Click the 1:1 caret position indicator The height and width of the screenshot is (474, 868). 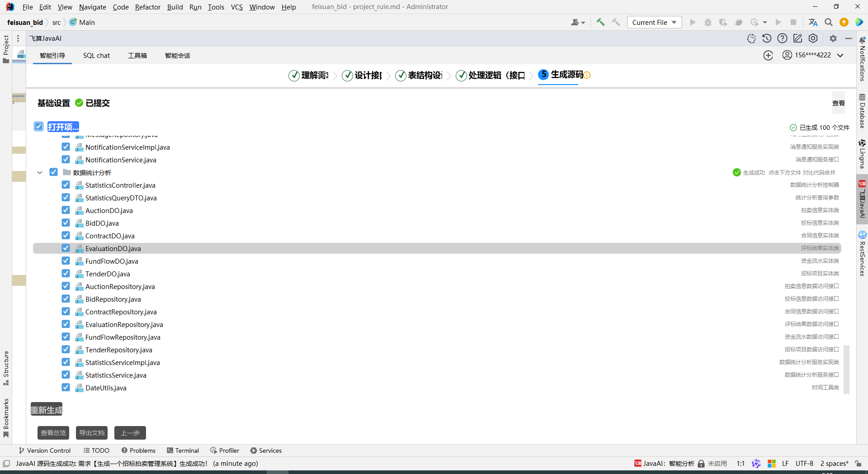click(741, 464)
